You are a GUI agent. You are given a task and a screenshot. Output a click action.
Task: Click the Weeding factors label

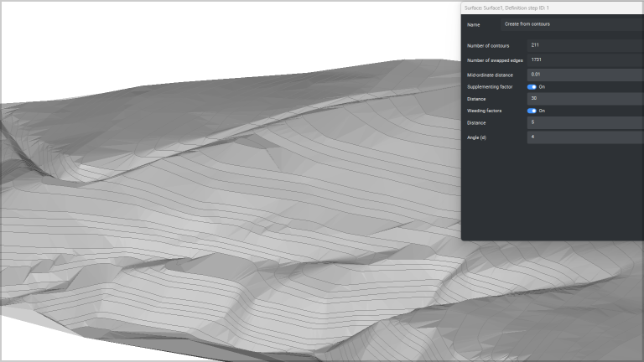coord(484,111)
